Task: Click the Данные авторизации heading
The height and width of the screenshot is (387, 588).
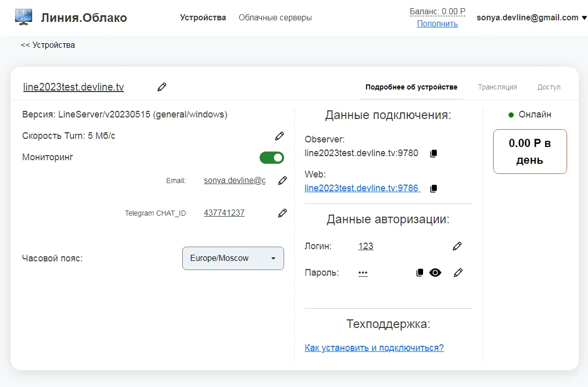Action: [x=388, y=219]
